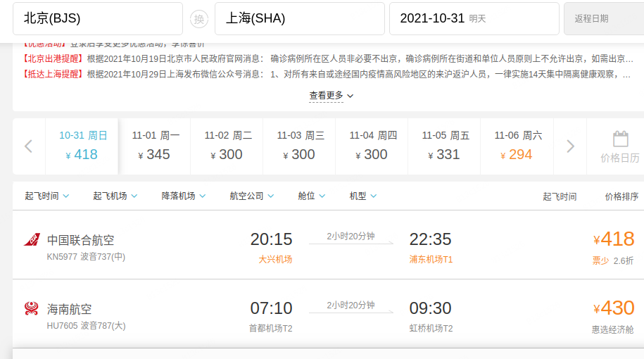Click the 20:15 departure time
Image resolution: width=644 pixels, height=359 pixels.
271,239
